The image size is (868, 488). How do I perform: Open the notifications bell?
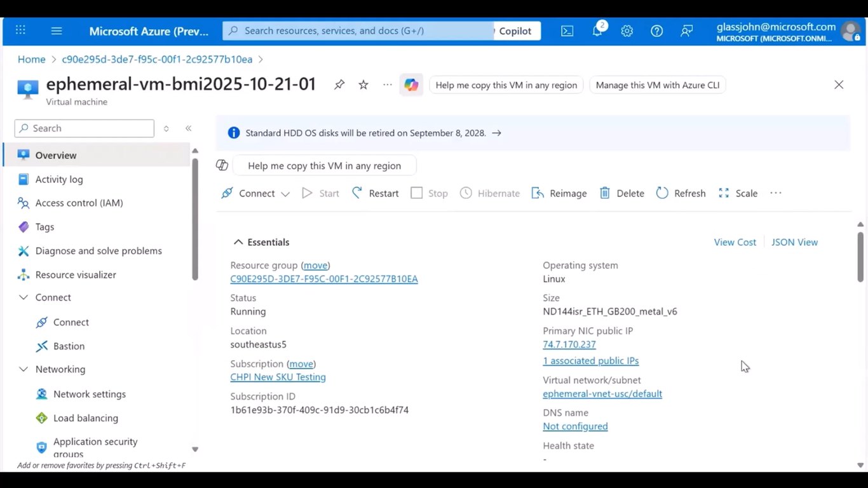(597, 30)
